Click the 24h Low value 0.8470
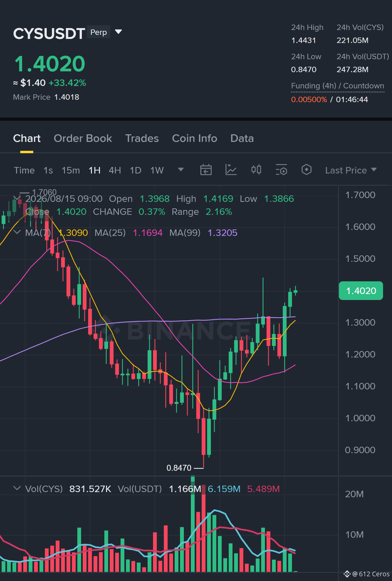Image resolution: width=392 pixels, height=581 pixels. point(304,70)
